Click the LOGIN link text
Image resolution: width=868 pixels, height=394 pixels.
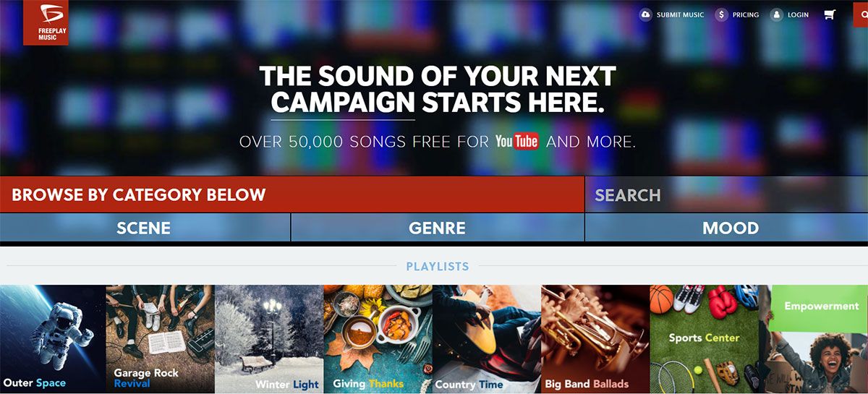tap(798, 14)
